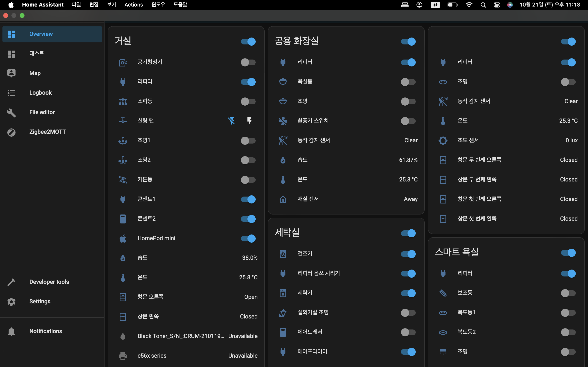Enable the 보조등 toggle in 스마트 욕실
The height and width of the screenshot is (367, 588).
click(x=568, y=293)
